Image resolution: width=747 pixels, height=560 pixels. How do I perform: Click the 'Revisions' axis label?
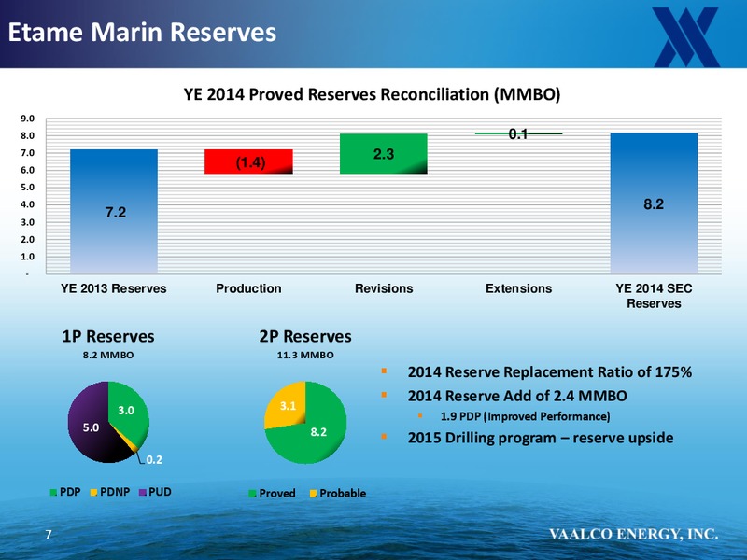pos(384,288)
